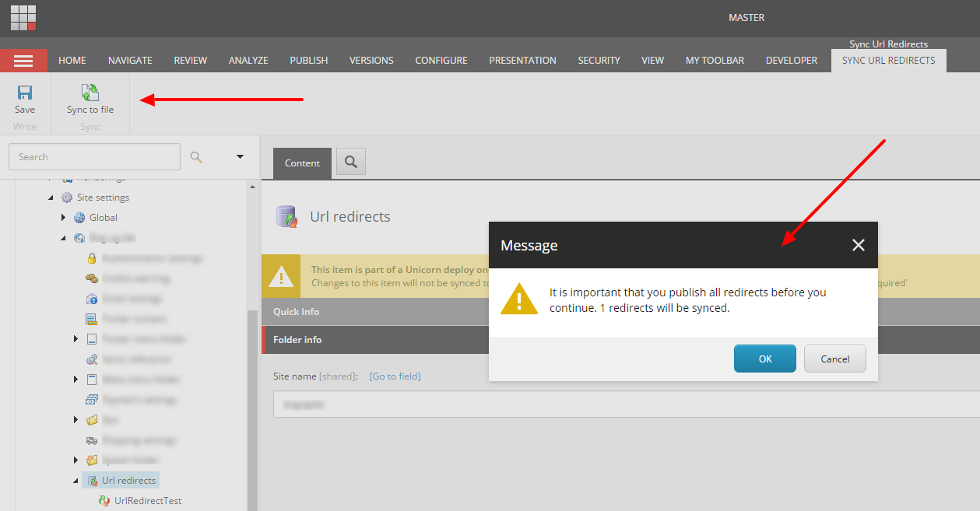
Task: Collapse the Url redirects tree node
Action: click(x=76, y=481)
